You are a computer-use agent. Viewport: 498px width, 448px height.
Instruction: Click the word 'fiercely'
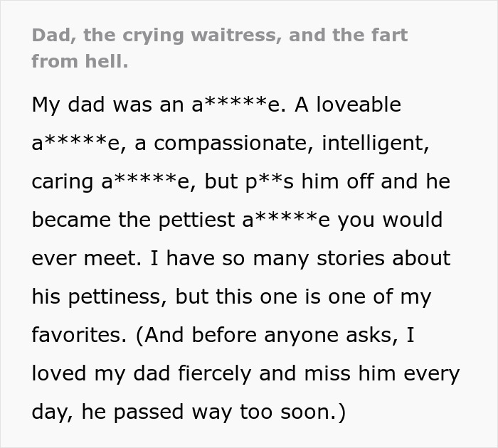pyautogui.click(x=215, y=373)
